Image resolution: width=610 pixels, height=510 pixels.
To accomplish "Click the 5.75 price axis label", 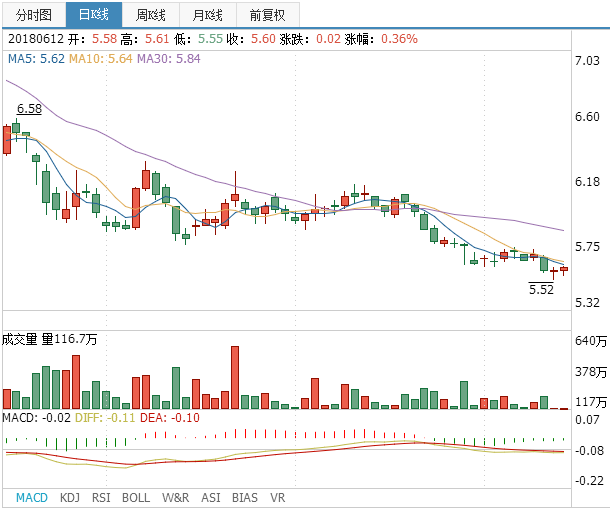I will coord(587,247).
